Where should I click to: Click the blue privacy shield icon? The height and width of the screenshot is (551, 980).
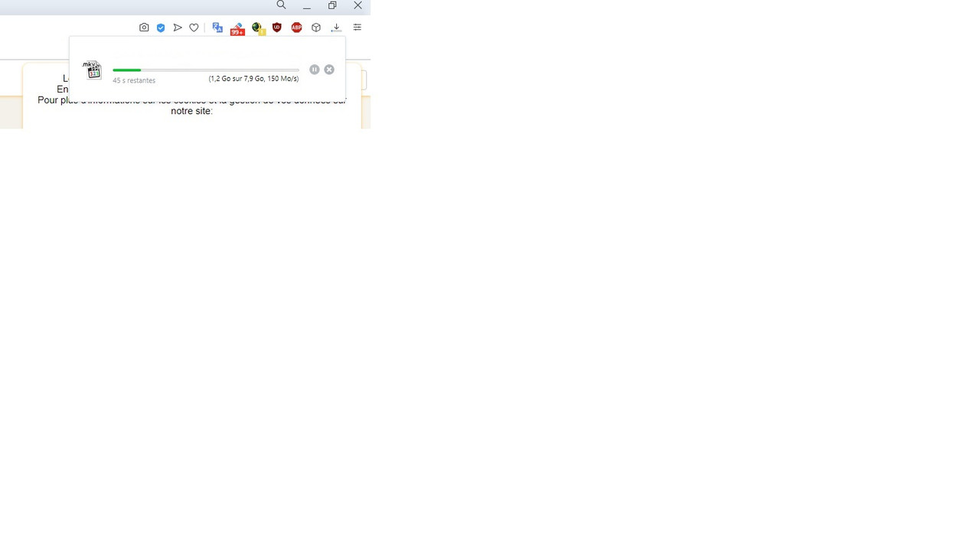tap(161, 28)
